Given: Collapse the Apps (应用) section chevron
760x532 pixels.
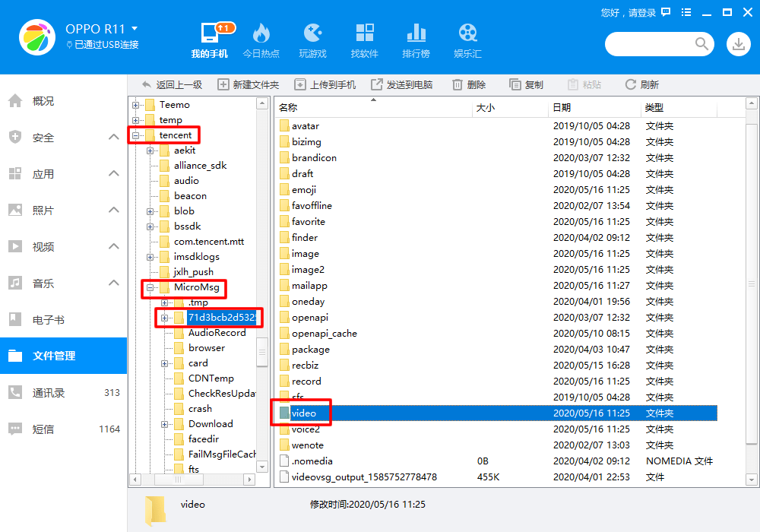Looking at the screenshot, I should click(113, 173).
